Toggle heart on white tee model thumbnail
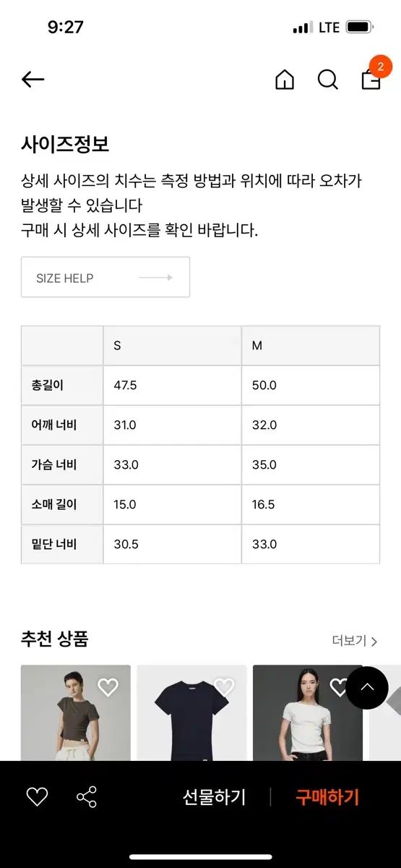Image resolution: width=401 pixels, height=868 pixels. (x=339, y=687)
